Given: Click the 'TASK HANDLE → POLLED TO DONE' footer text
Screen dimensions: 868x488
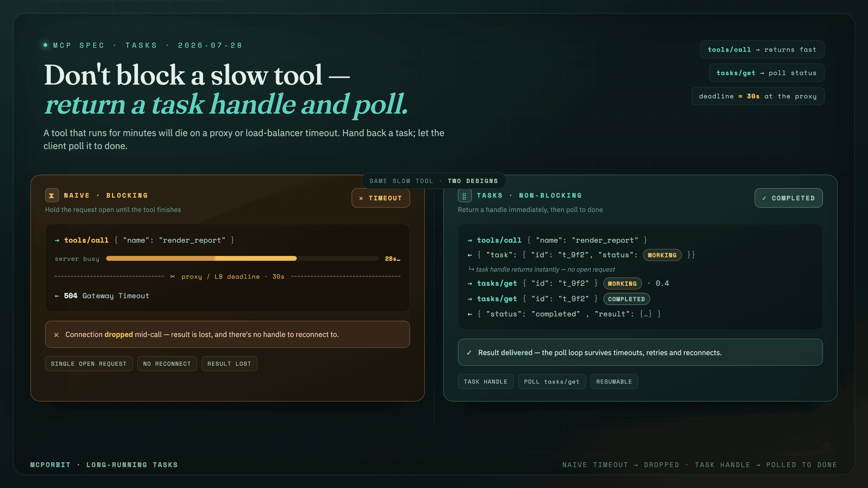Looking at the screenshot, I should tap(765, 464).
